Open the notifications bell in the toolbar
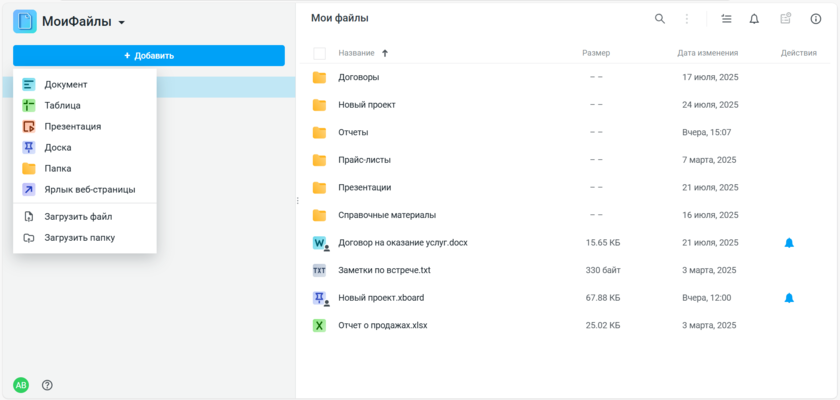The height and width of the screenshot is (400, 840). [754, 19]
